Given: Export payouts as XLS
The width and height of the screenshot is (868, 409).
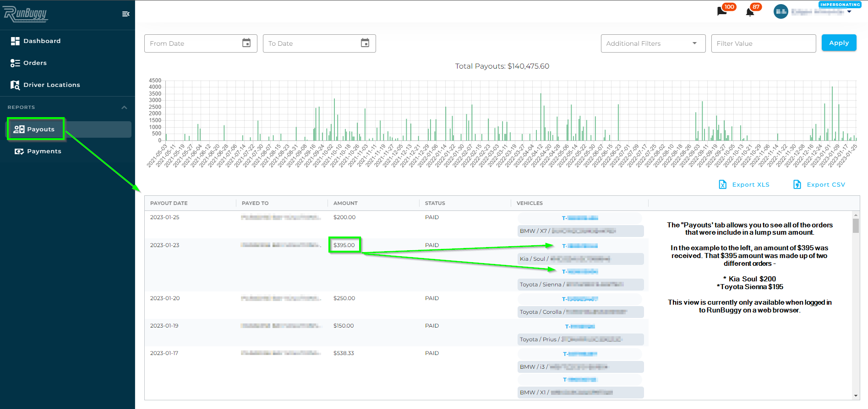Looking at the screenshot, I should 744,184.
